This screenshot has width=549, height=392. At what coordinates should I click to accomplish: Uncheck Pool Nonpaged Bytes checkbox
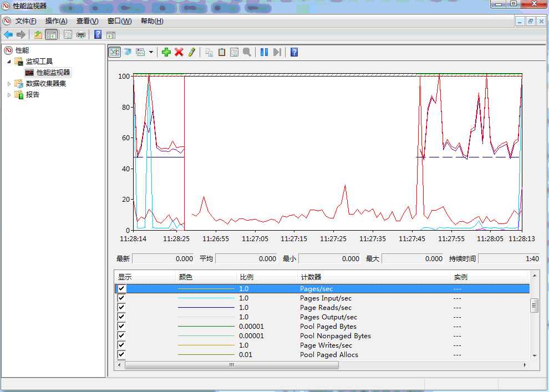(x=121, y=335)
